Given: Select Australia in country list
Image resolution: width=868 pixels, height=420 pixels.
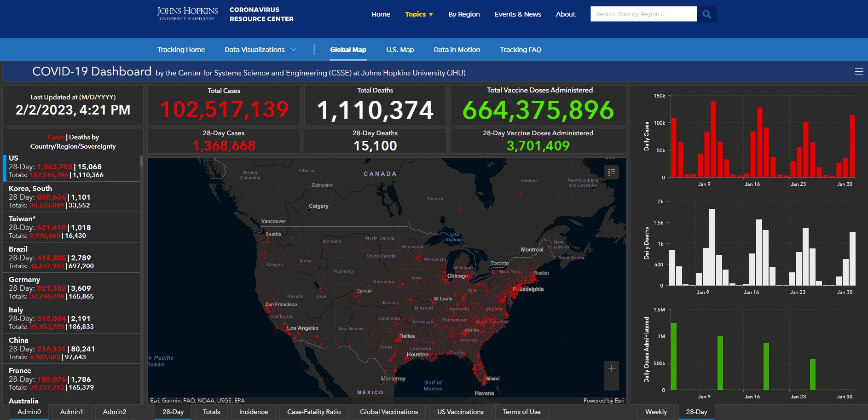Looking at the screenshot, I should (x=71, y=400).
